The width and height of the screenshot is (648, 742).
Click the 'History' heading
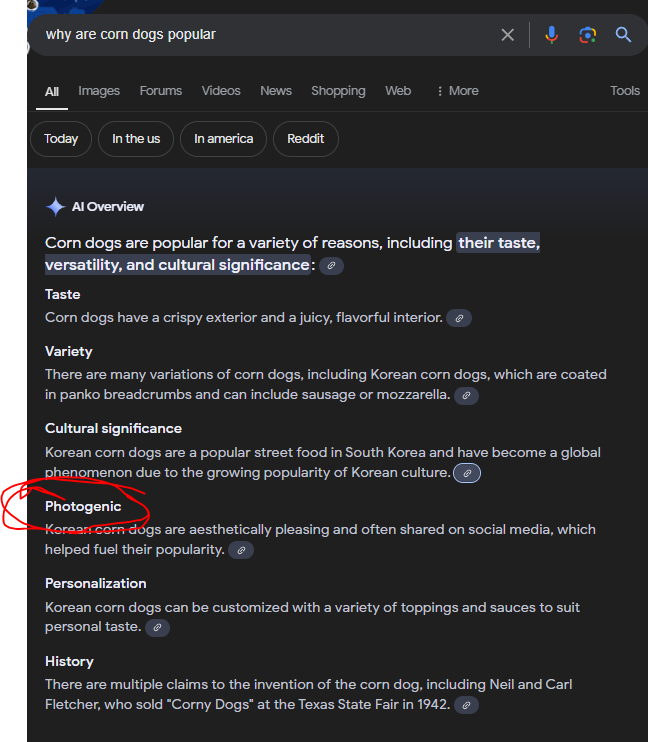tap(69, 662)
